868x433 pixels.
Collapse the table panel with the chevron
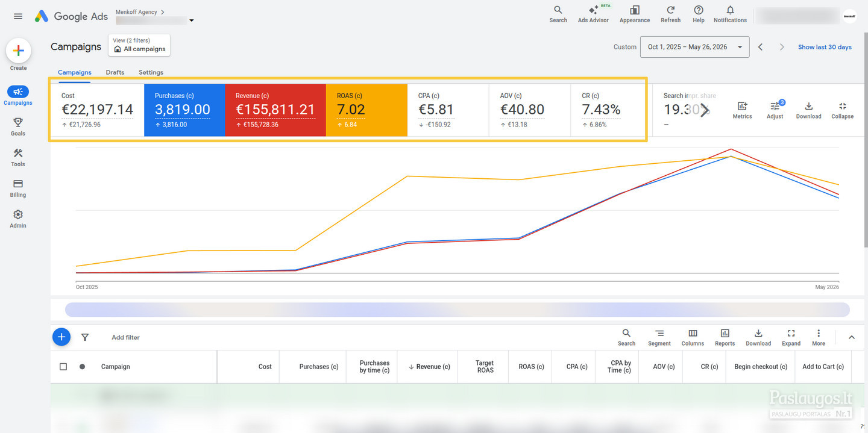tap(852, 337)
